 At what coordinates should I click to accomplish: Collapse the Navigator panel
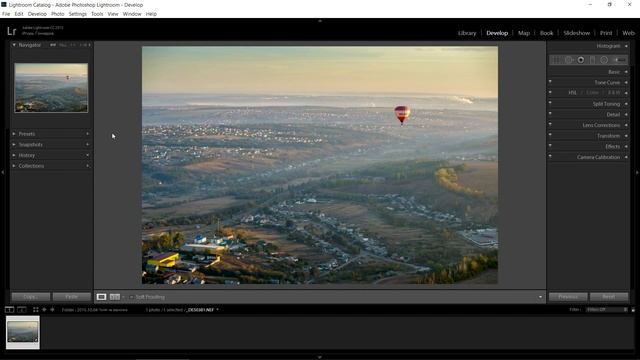click(14, 45)
